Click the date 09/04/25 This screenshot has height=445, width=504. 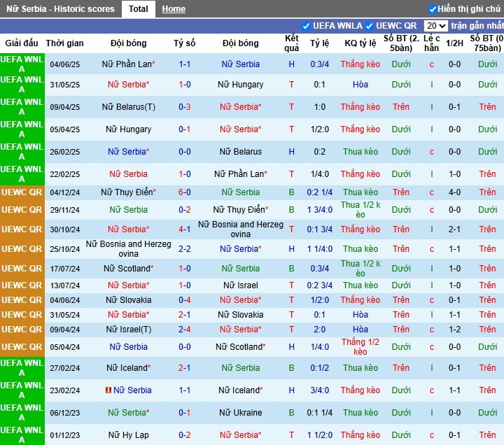64,107
